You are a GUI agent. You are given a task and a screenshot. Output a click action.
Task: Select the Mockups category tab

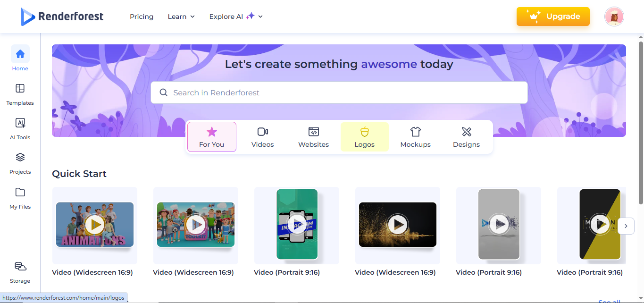tap(416, 137)
